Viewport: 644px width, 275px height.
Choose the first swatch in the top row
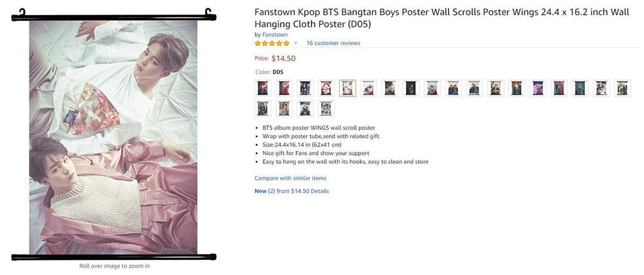coord(263,88)
